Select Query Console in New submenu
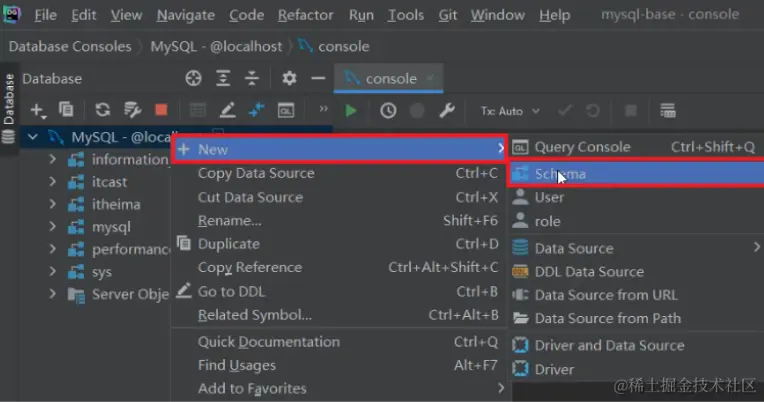764x402 pixels. pos(636,147)
